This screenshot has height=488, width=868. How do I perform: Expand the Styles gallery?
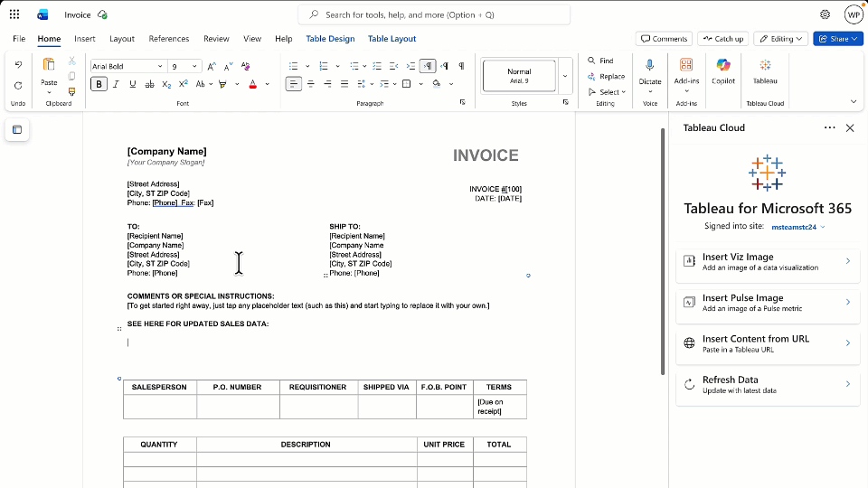click(565, 76)
